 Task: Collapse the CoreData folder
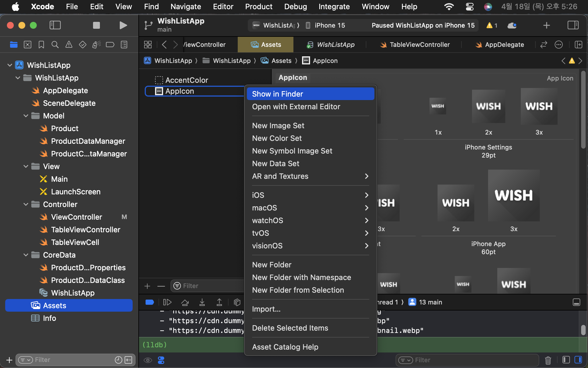26,255
